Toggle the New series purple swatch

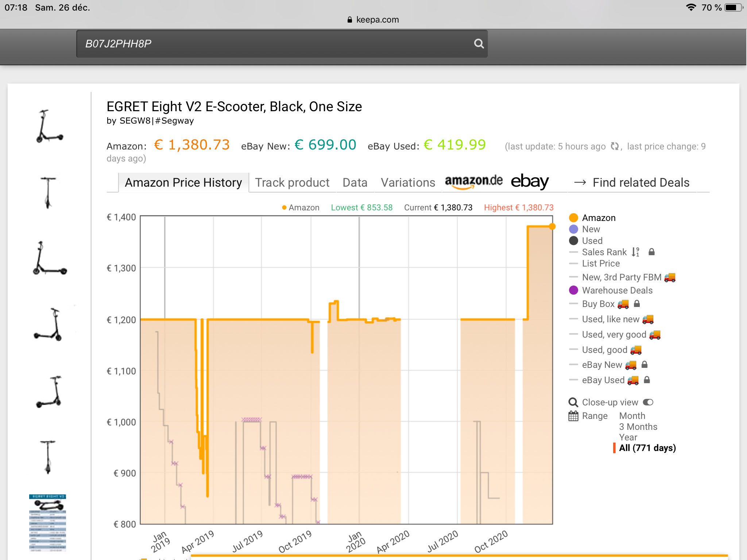[573, 229]
